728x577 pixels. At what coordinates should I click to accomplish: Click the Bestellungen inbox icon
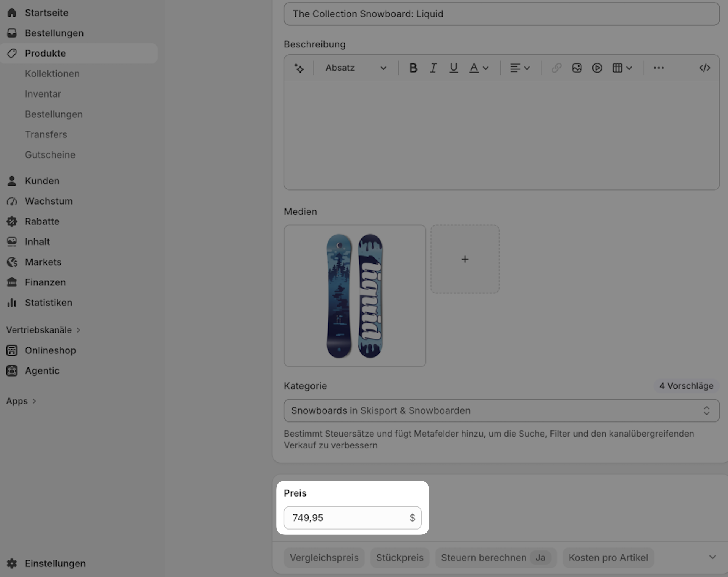12,33
